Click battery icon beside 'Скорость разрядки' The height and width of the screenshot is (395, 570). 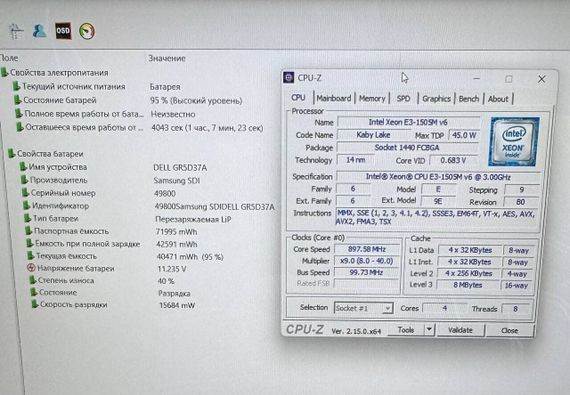pos(35,304)
